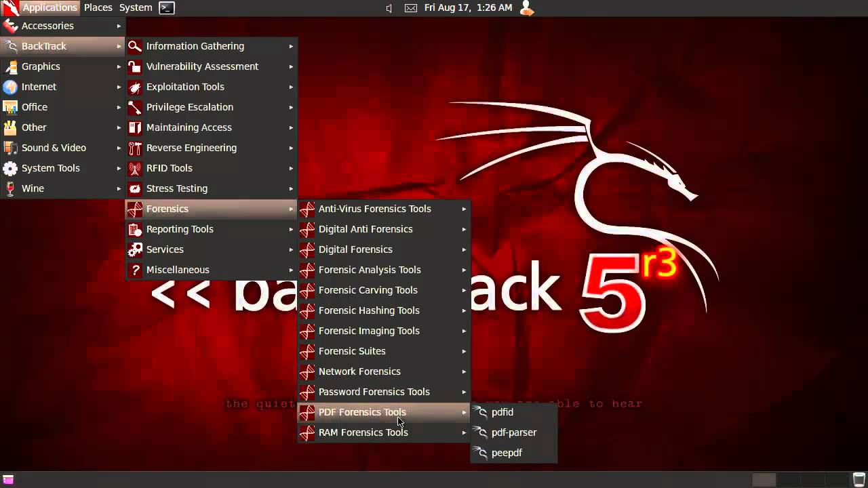Screen dimensions: 868x488
Task: Click the show desktop button bottom-left
Action: click(x=8, y=480)
